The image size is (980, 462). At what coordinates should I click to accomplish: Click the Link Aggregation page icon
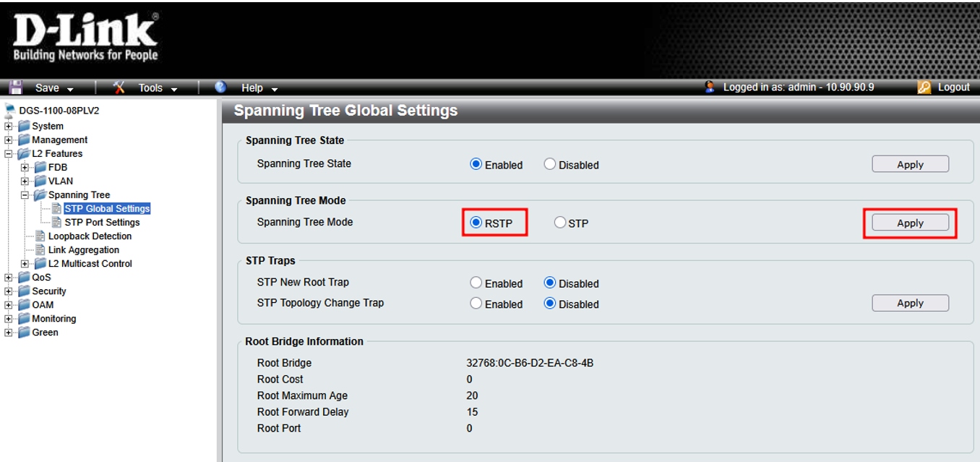40,250
